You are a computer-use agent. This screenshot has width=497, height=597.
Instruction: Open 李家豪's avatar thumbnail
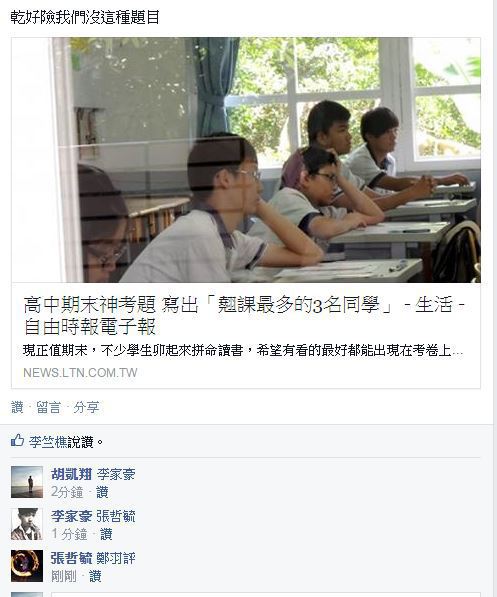coord(27,524)
